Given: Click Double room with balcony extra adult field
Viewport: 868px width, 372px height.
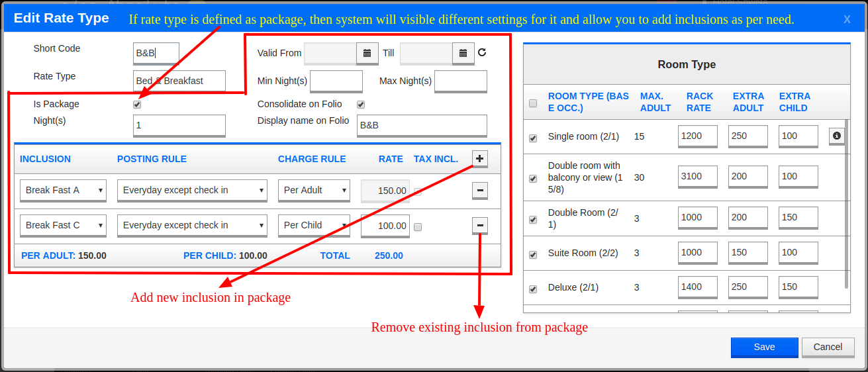Looking at the screenshot, I should pos(748,177).
